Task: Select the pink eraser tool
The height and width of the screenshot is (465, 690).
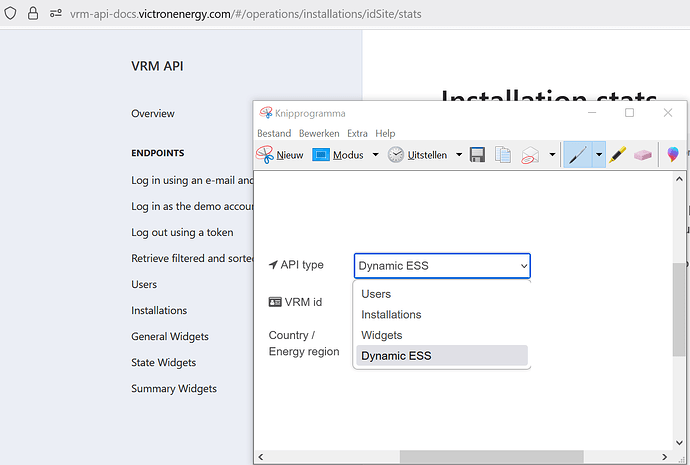Action: [642, 155]
